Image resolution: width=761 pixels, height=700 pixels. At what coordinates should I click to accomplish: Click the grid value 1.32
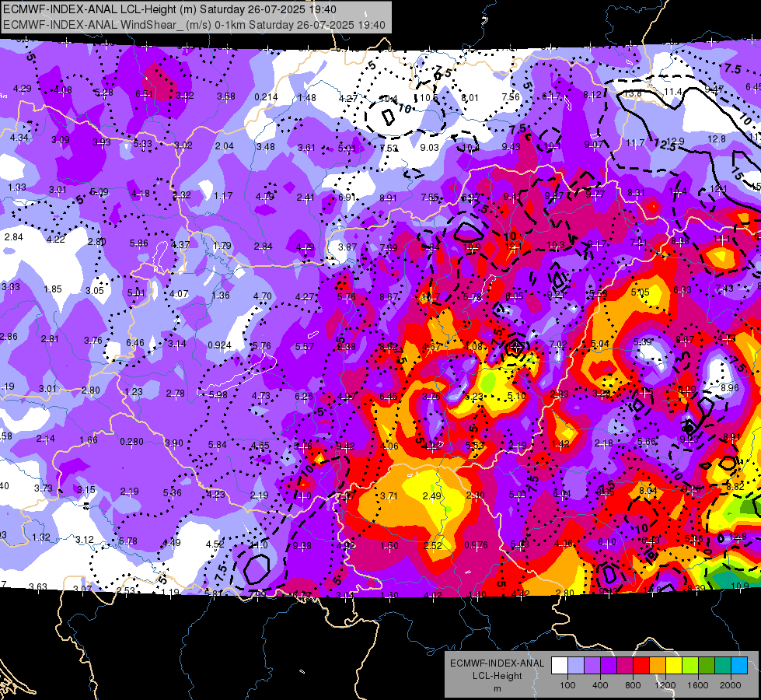41,537
